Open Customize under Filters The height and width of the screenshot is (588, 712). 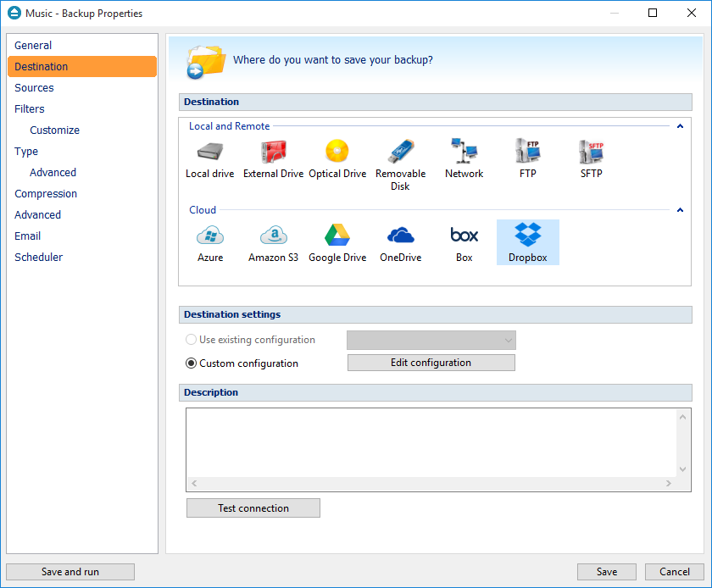(x=54, y=130)
